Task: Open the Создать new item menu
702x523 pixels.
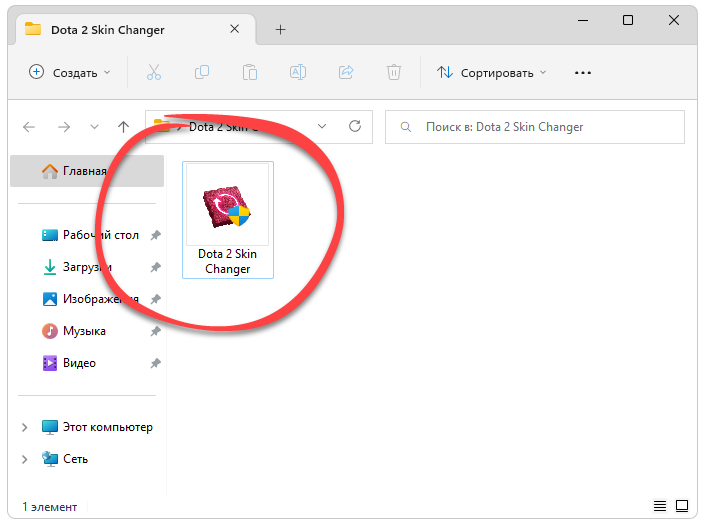Action: (69, 73)
